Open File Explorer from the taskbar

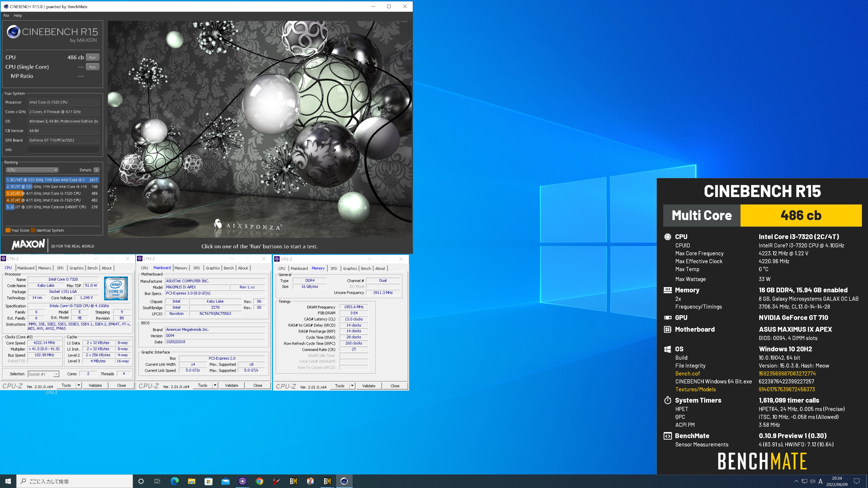tap(191, 481)
